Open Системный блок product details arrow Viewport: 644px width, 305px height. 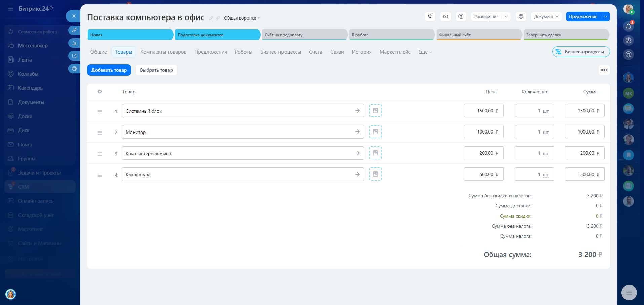(x=357, y=111)
